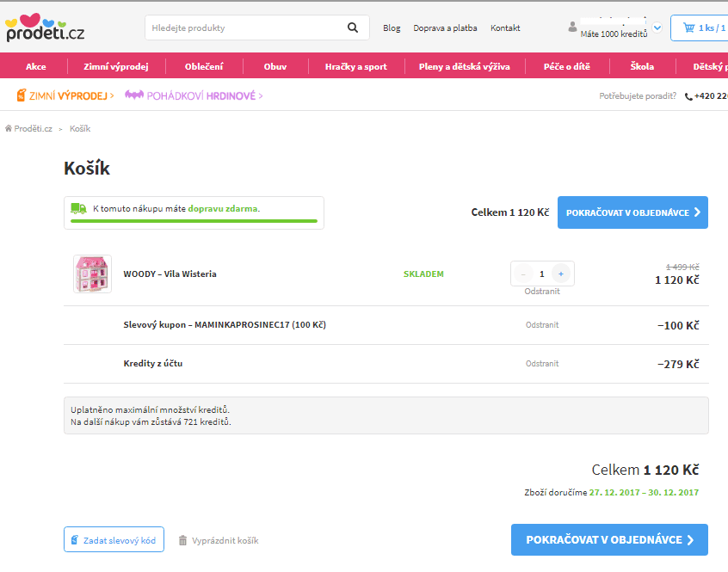The image size is (728, 572).
Task: Remove Kredity z účtu from the cart
Action: click(542, 364)
